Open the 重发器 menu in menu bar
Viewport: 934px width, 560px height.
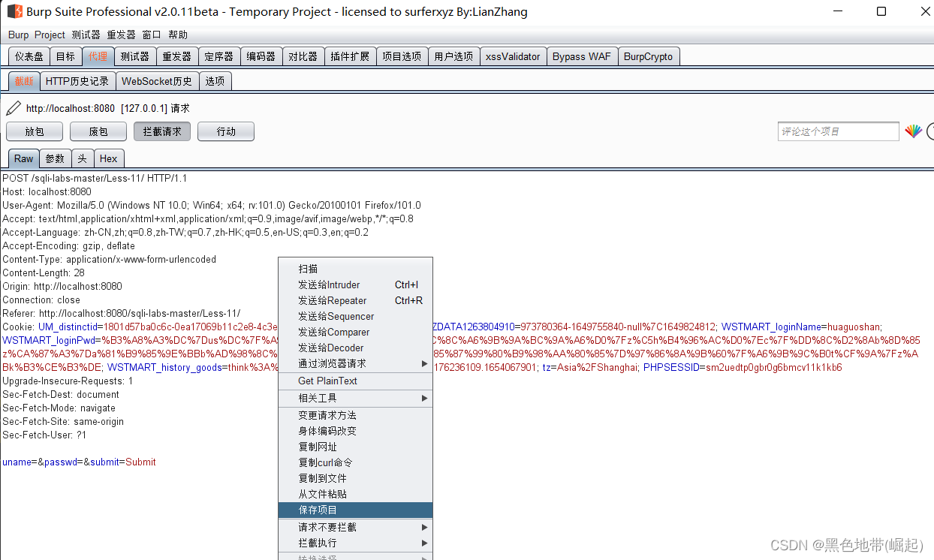[121, 35]
